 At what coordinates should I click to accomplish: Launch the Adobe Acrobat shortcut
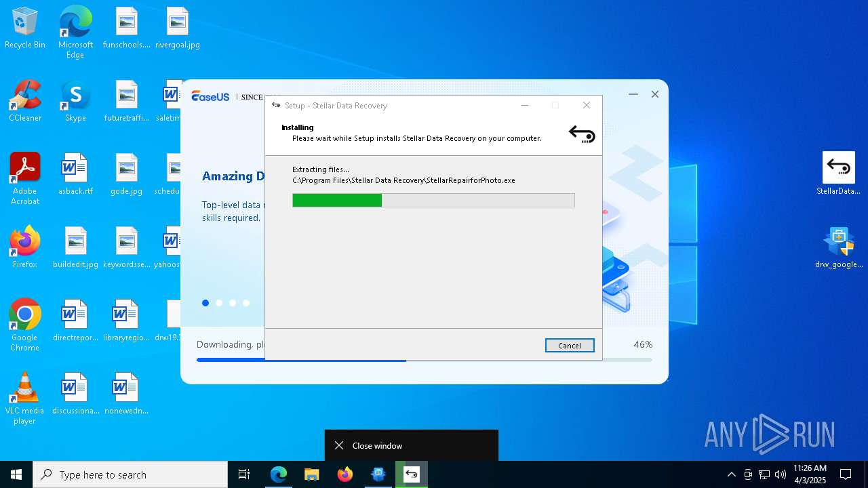coord(25,179)
